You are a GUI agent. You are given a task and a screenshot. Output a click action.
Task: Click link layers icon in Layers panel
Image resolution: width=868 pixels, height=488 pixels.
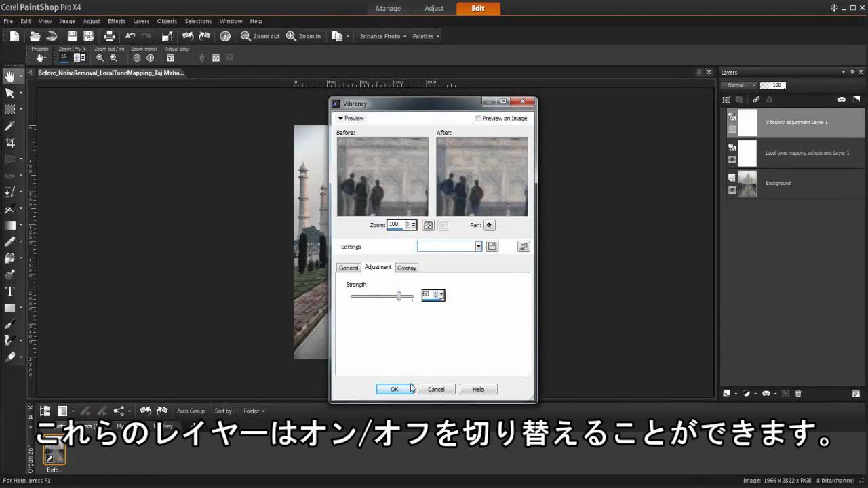[757, 100]
